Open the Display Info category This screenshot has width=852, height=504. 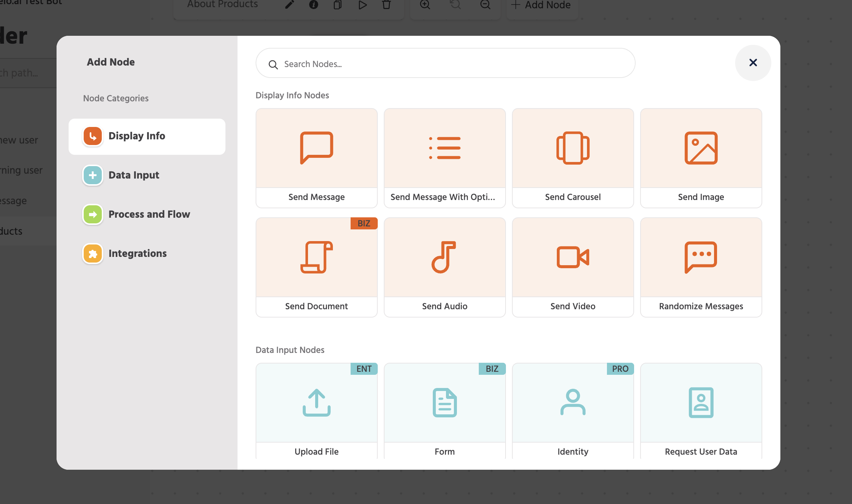[x=147, y=136]
